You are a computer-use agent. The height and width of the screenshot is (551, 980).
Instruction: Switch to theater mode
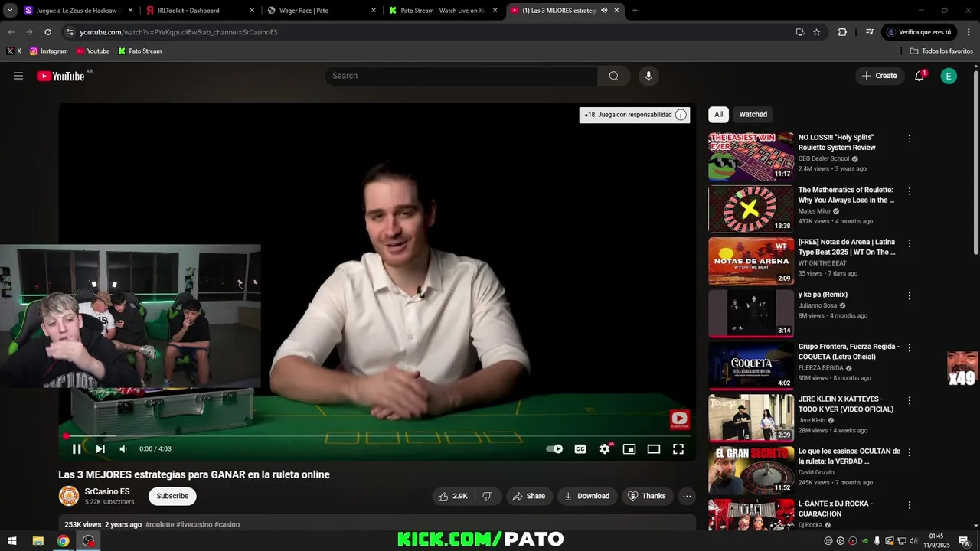[654, 449]
